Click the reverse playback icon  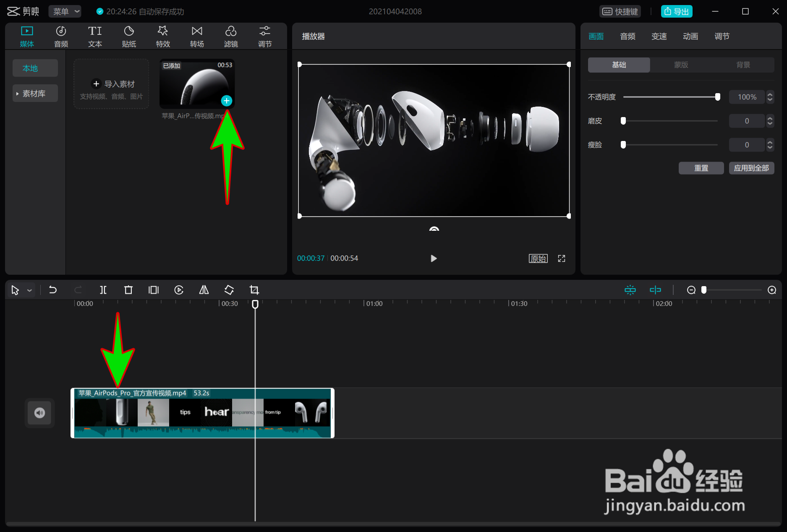[x=179, y=290]
